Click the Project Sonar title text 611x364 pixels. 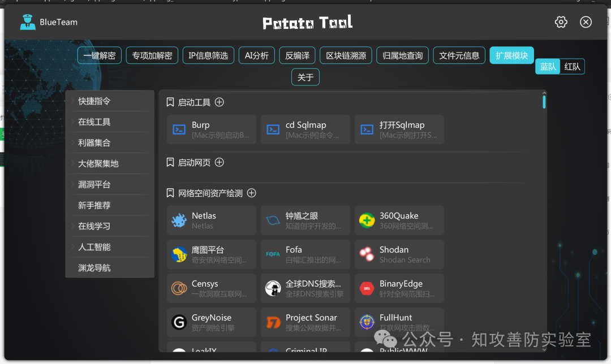coord(311,318)
